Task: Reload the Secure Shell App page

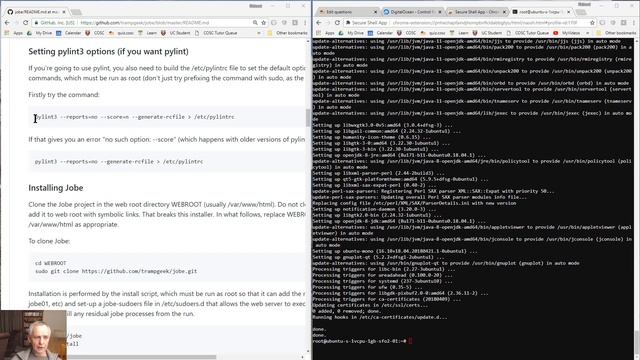Action: [x=337, y=23]
